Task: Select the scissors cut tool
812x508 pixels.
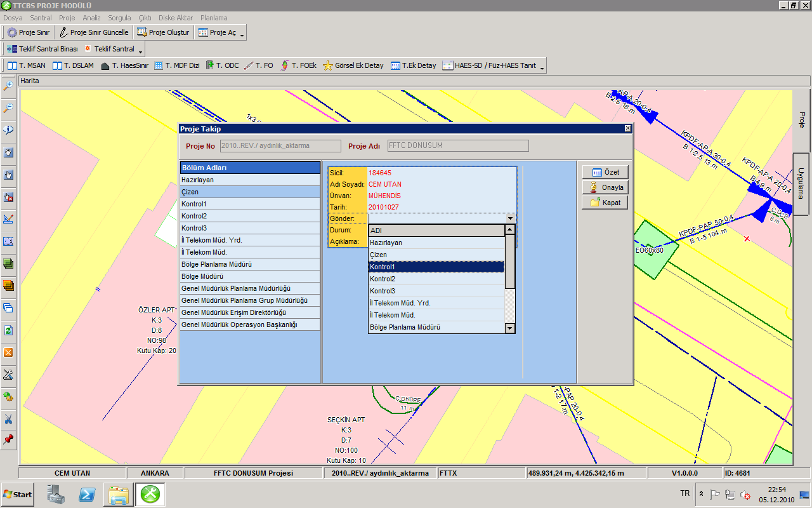Action: point(8,419)
